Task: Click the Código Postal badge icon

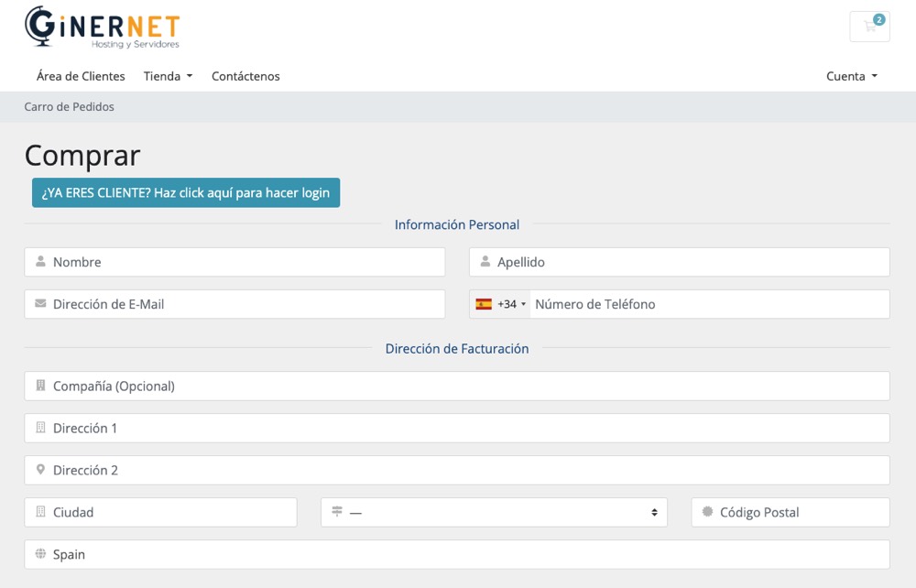Action: coord(707,512)
